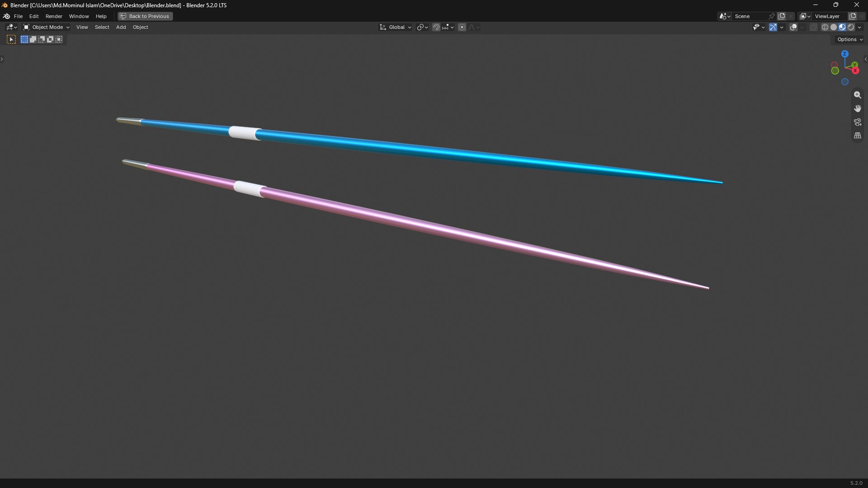
Task: Click the Back to Previous button
Action: tap(145, 16)
